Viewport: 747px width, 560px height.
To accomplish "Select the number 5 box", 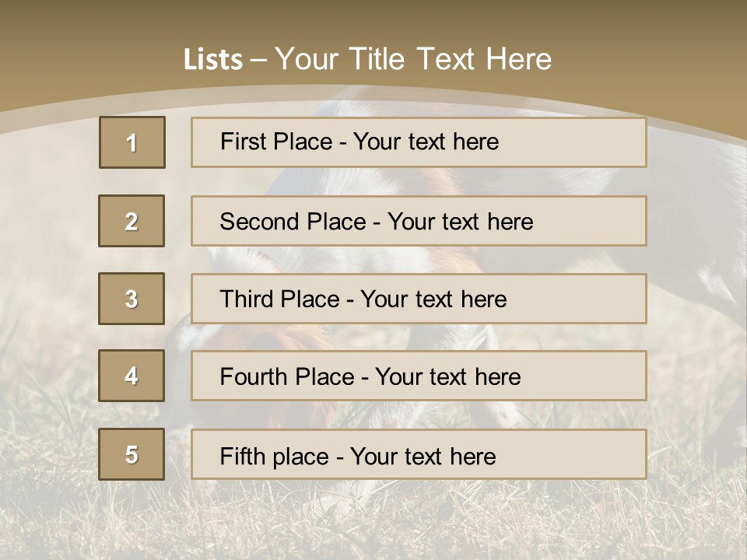I will (x=132, y=454).
